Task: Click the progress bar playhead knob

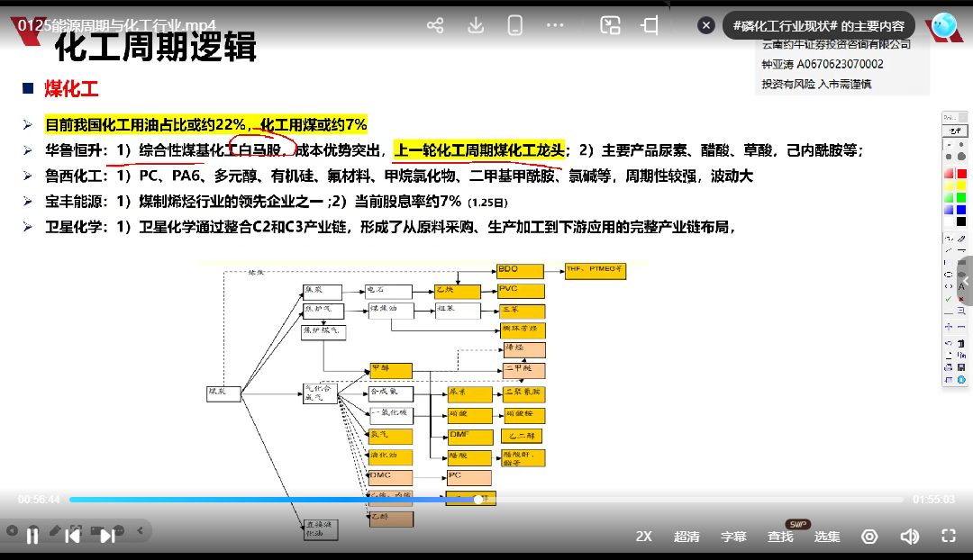Action: [477, 499]
